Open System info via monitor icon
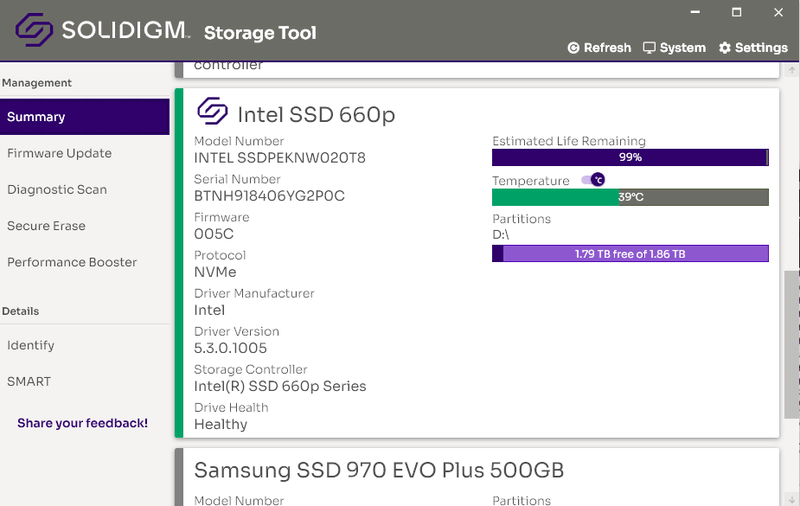The image size is (800, 506). pyautogui.click(x=649, y=48)
